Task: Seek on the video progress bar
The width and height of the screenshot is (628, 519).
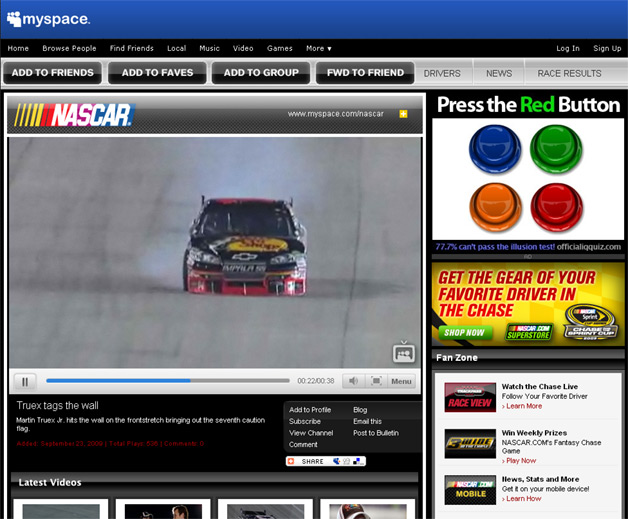Action: (x=168, y=381)
